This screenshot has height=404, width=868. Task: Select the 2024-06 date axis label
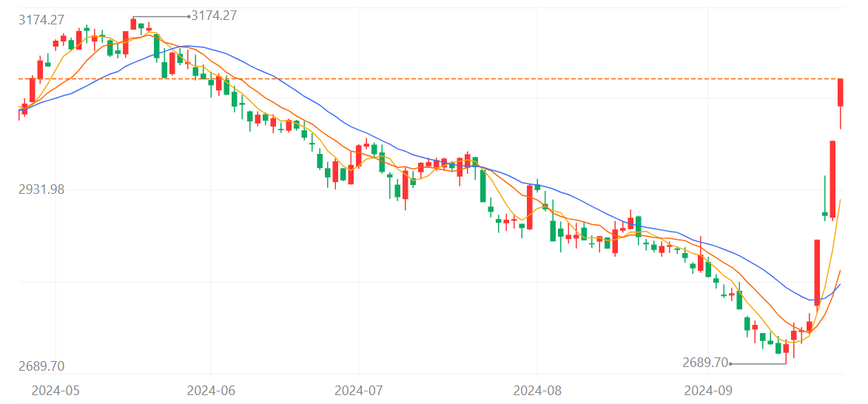click(x=210, y=389)
